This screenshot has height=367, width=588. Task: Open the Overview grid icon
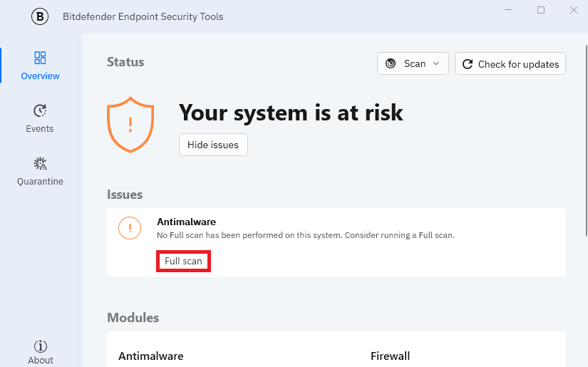click(40, 58)
